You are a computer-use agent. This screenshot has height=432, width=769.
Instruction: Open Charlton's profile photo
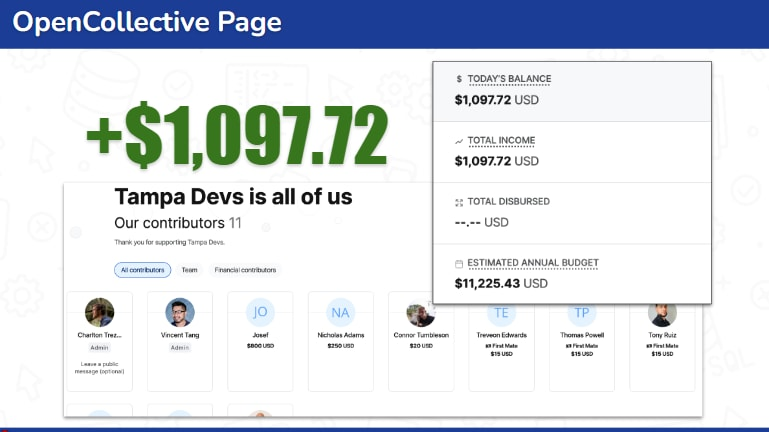coord(99,313)
